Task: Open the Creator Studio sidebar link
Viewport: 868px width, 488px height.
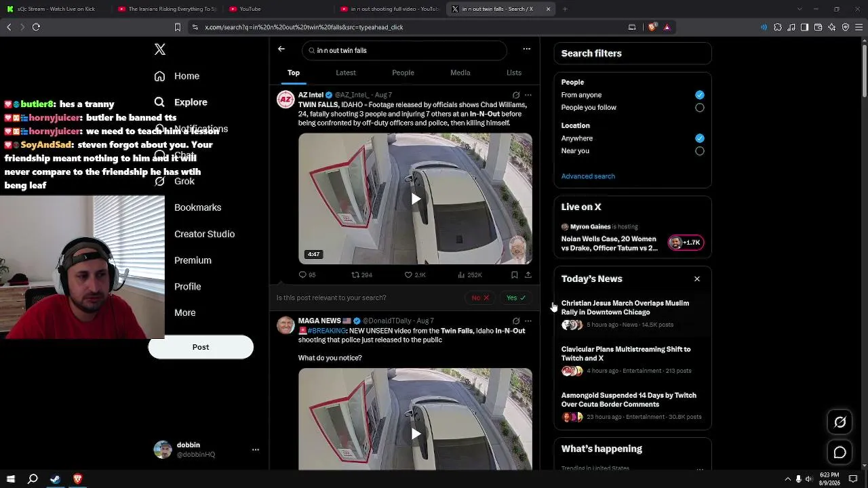Action: (x=204, y=234)
